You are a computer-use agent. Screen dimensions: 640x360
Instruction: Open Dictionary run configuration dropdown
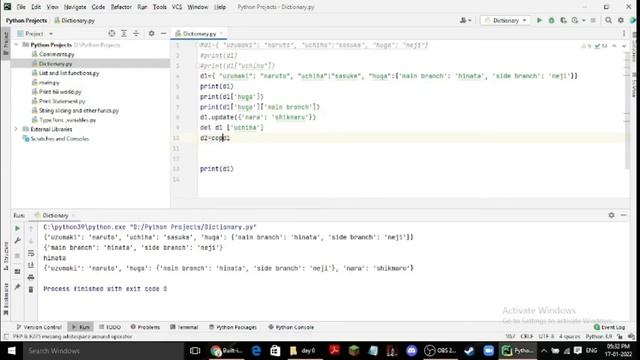click(x=505, y=20)
